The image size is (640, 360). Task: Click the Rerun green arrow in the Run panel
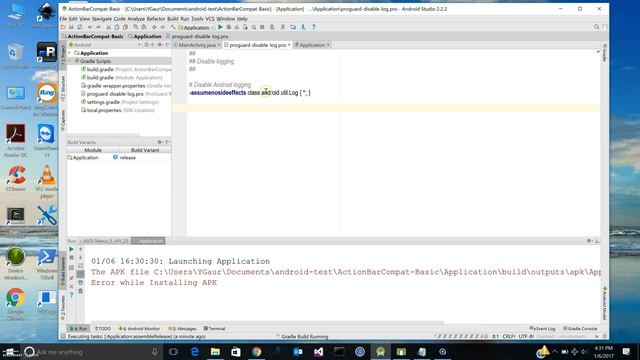(x=71, y=249)
